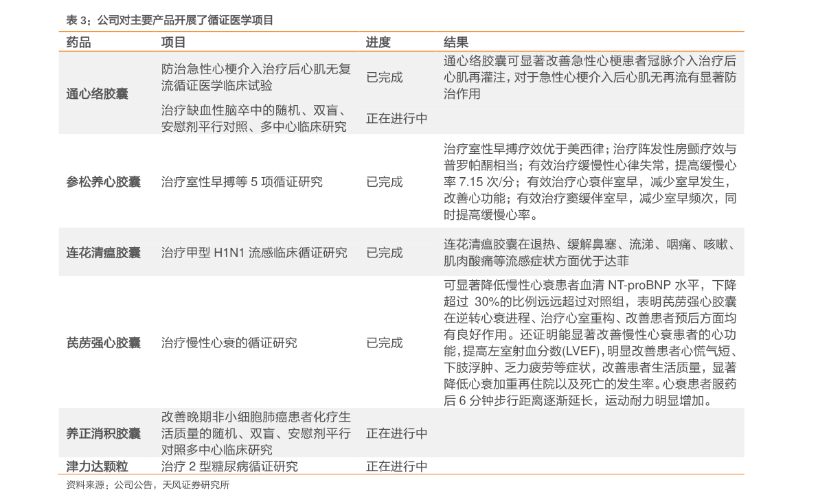Viewport: 818px width, 504px height.
Task: Click 已完成 status beside 通心络胶囊 trial
Action: tap(385, 78)
